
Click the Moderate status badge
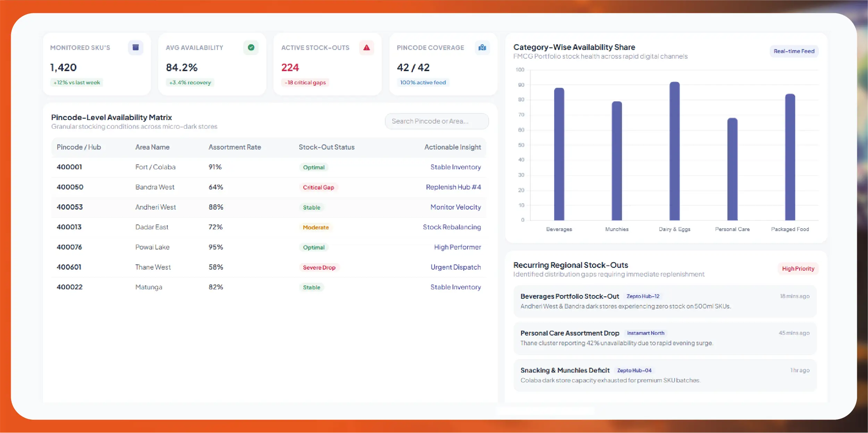(x=315, y=228)
